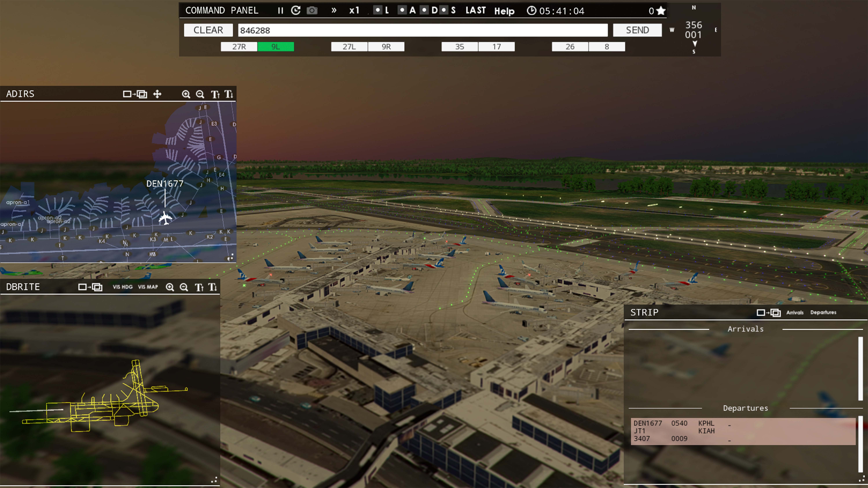Screen dimensions: 868x488
Task: Switch to the Arrivals tab in STRIP
Action: 795,313
